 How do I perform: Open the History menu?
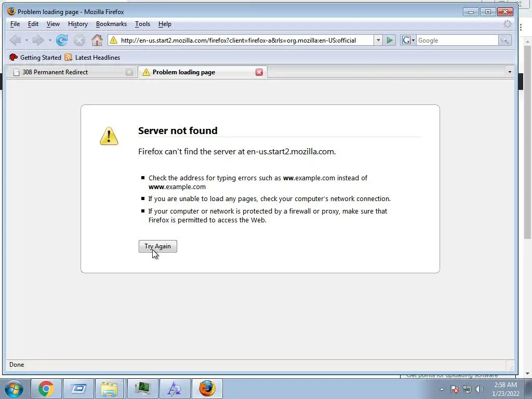pyautogui.click(x=78, y=24)
